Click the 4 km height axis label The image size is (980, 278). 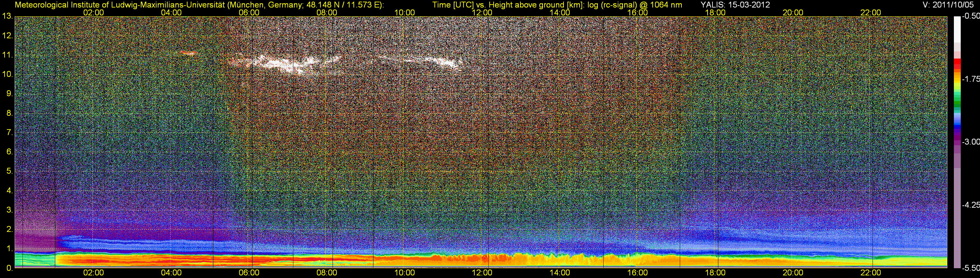pyautogui.click(x=9, y=190)
